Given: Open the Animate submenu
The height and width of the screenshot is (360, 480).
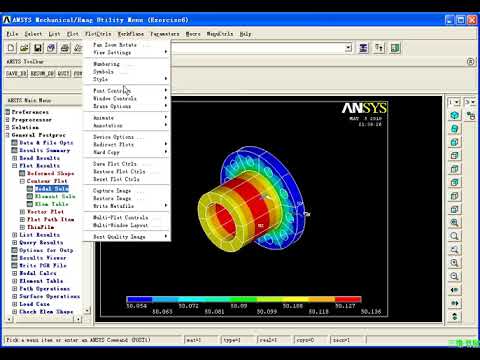Looking at the screenshot, I should tap(127, 118).
